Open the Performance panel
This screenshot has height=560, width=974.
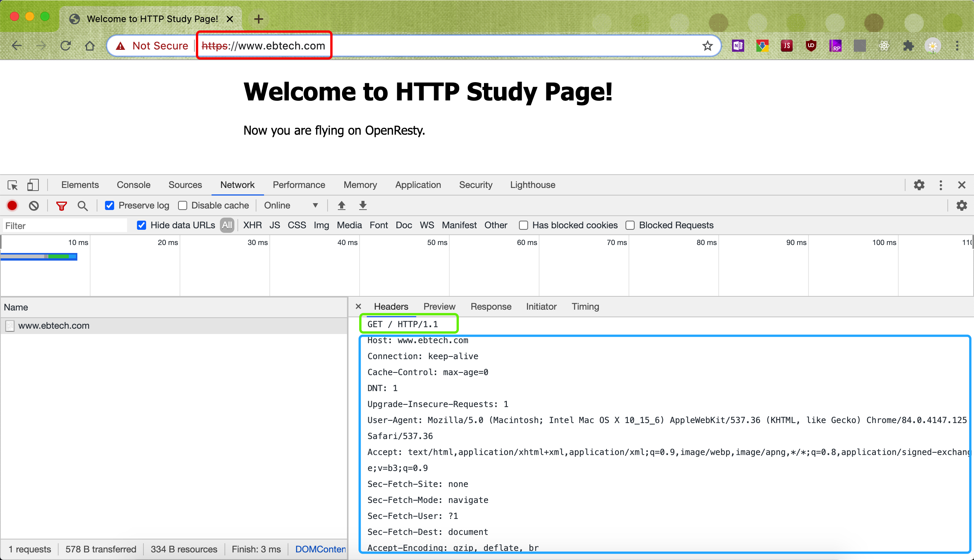(x=299, y=185)
